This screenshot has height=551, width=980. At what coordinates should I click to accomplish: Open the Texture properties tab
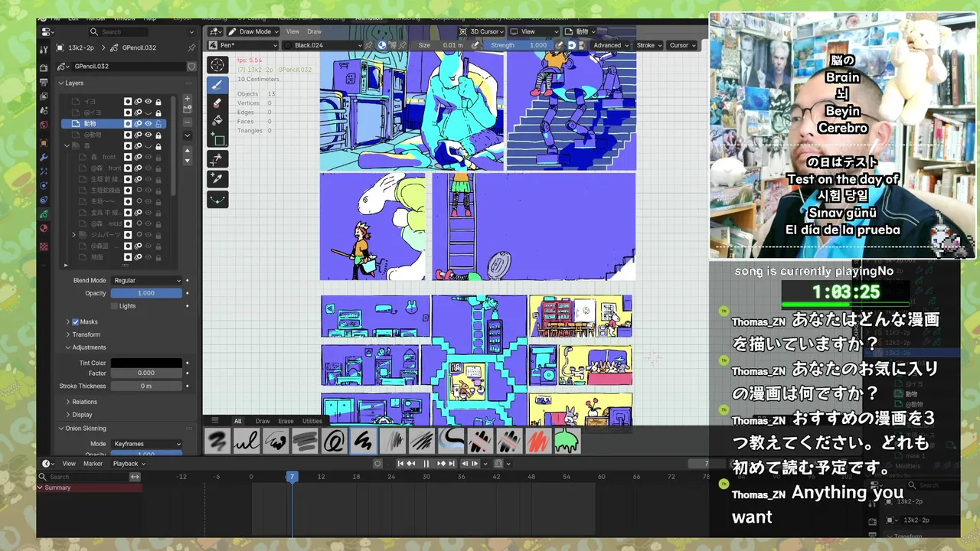(44, 246)
